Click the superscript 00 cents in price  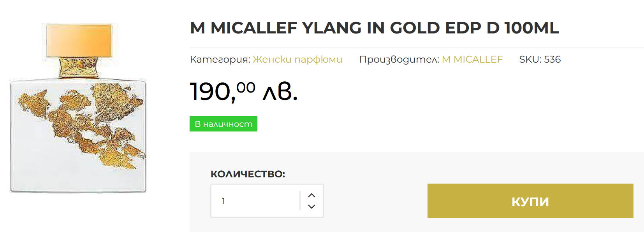click(246, 87)
